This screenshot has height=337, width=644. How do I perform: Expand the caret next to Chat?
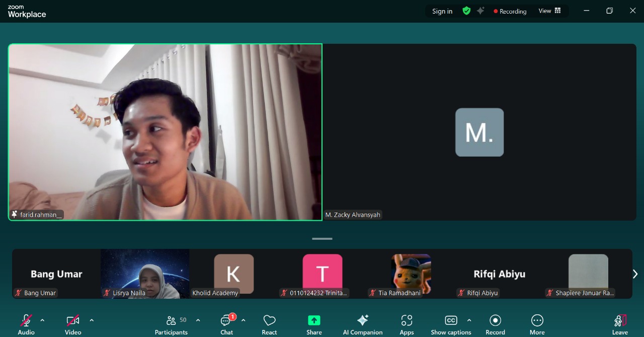click(244, 320)
